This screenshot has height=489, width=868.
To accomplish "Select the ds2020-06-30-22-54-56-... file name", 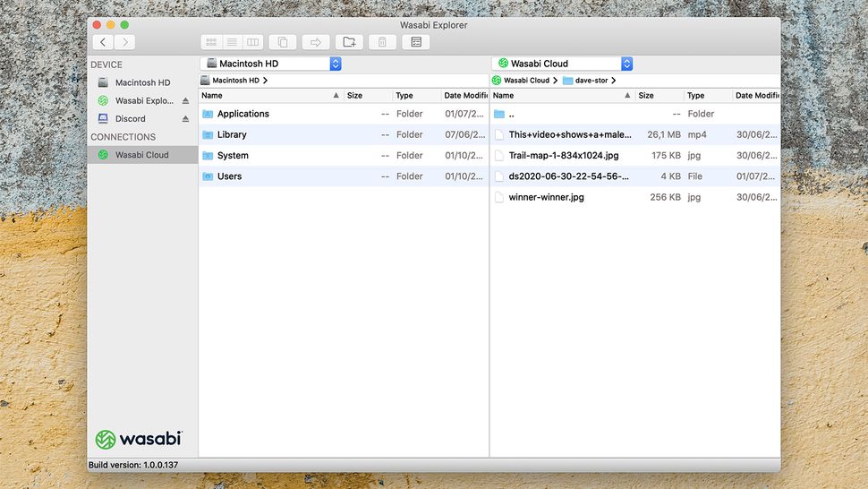I will click(x=568, y=176).
